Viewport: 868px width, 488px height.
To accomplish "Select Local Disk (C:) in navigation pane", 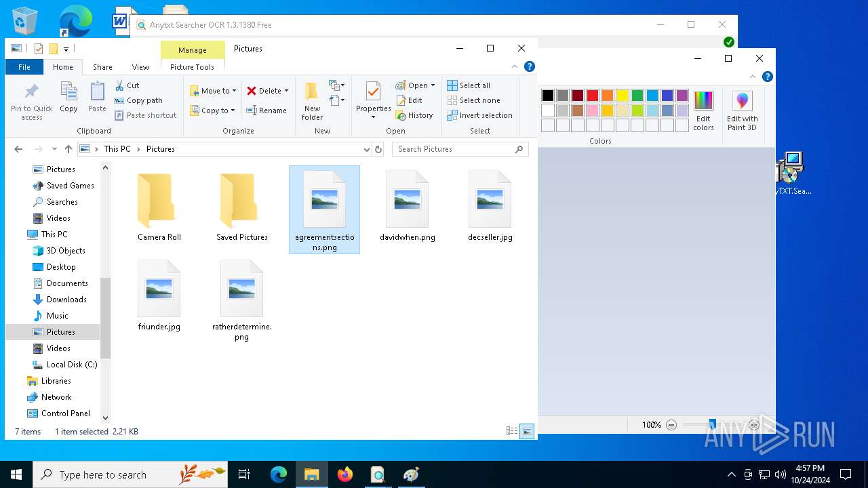I will click(x=72, y=365).
